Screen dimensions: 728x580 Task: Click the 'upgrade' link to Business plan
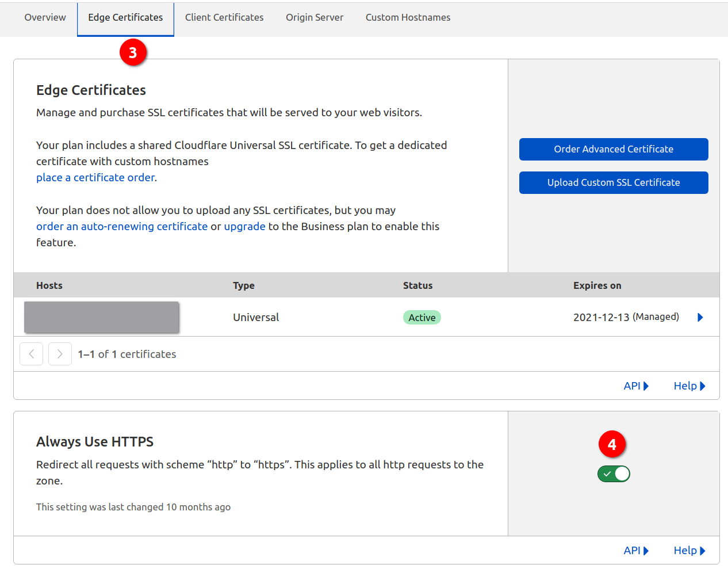click(244, 227)
